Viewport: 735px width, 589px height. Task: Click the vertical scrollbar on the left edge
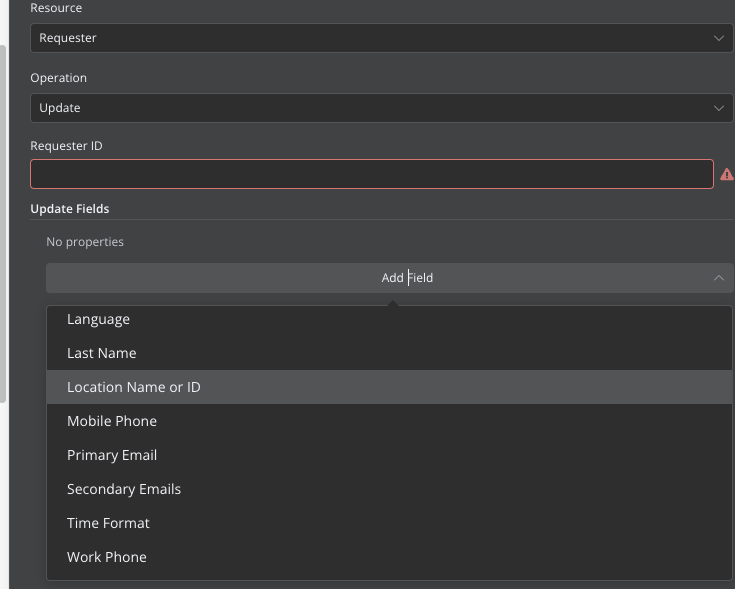[3, 224]
